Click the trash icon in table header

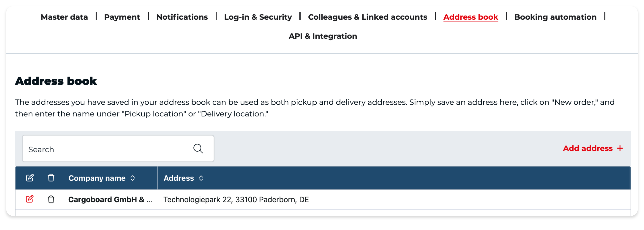click(51, 178)
